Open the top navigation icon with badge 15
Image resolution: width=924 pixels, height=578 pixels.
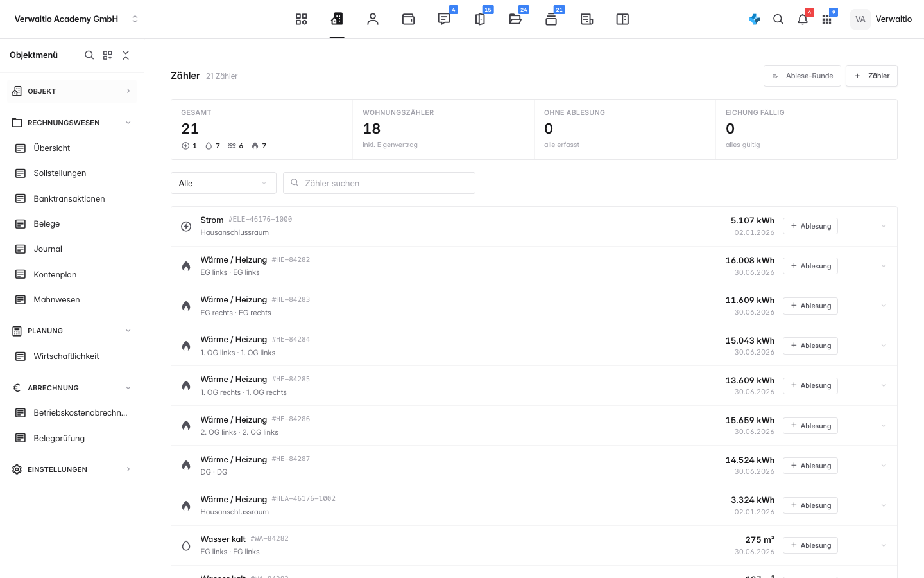[x=480, y=19]
